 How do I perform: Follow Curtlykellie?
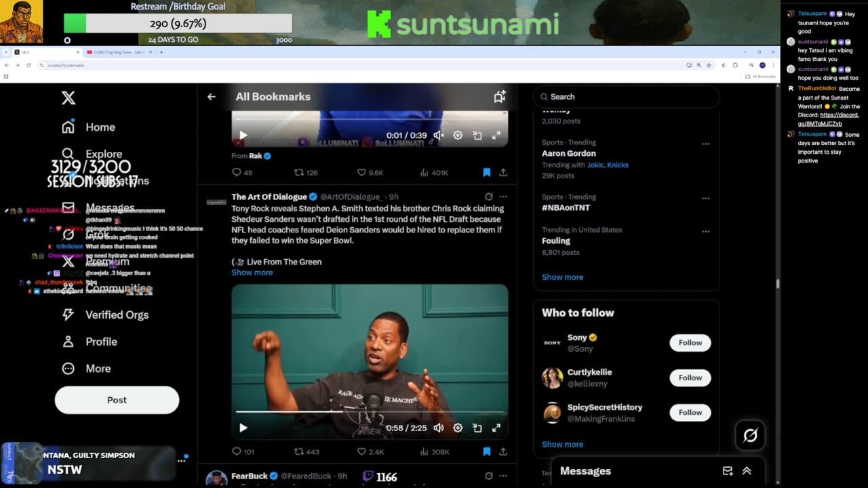(690, 378)
